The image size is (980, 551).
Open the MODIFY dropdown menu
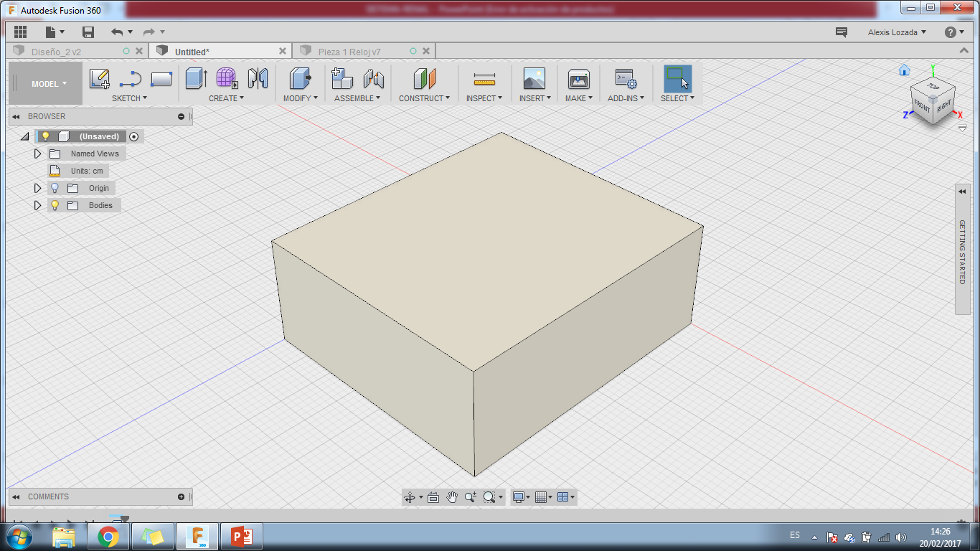tap(300, 98)
